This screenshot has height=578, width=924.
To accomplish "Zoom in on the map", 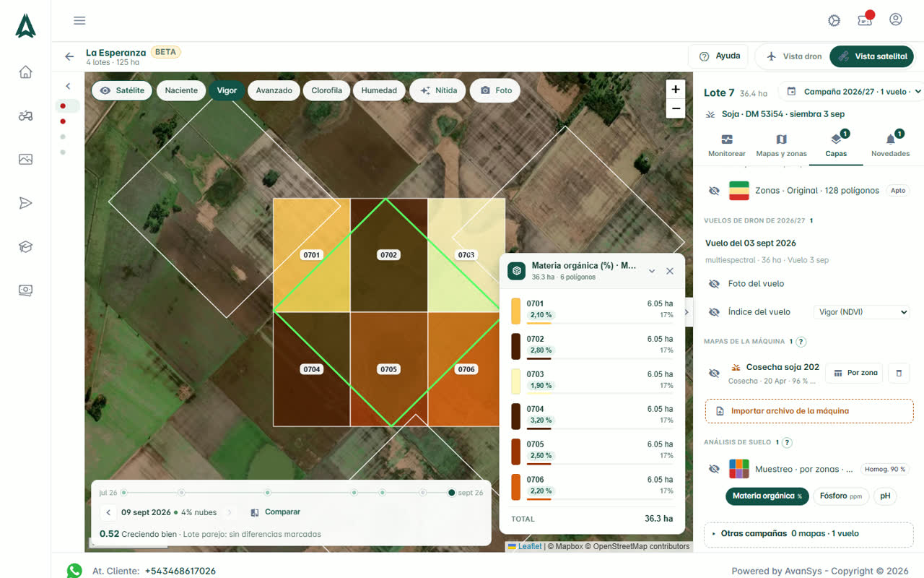I will (x=676, y=89).
